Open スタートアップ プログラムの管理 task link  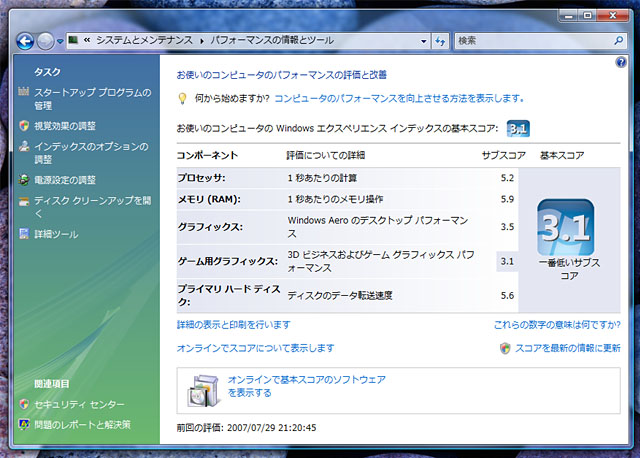(93, 99)
